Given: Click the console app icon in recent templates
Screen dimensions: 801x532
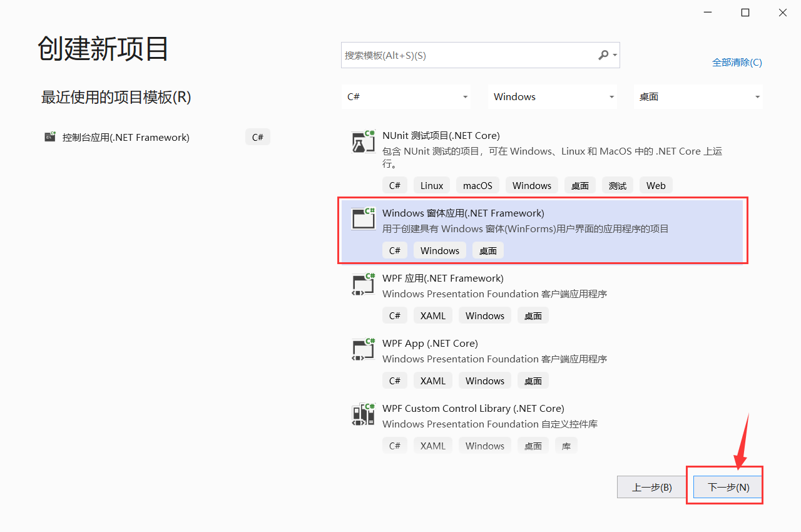Looking at the screenshot, I should (50, 137).
